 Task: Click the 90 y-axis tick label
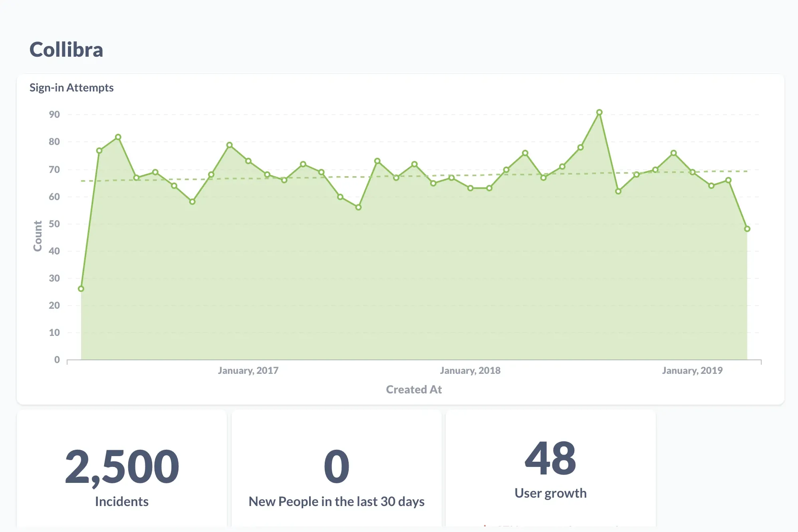(x=54, y=115)
